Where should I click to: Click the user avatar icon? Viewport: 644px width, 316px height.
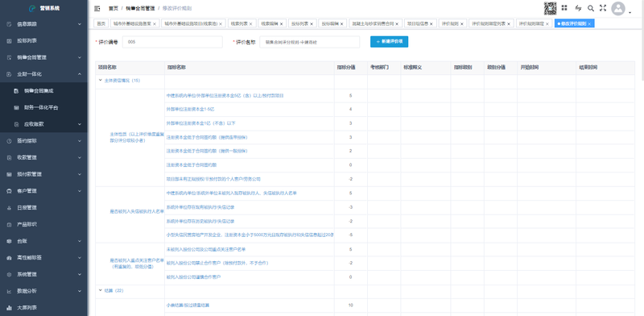[x=618, y=9]
